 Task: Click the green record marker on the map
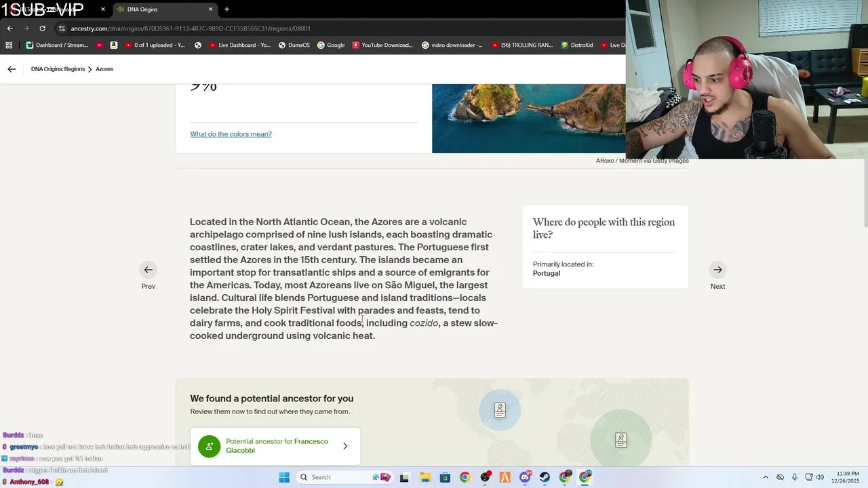click(620, 440)
